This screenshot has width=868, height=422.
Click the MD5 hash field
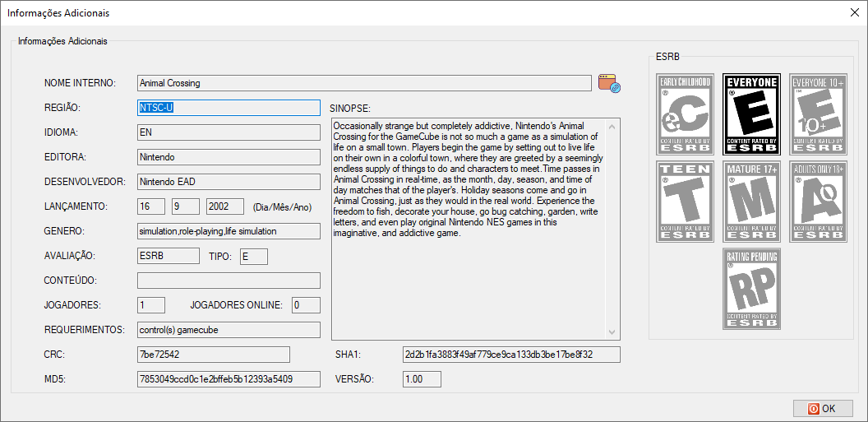tap(229, 379)
